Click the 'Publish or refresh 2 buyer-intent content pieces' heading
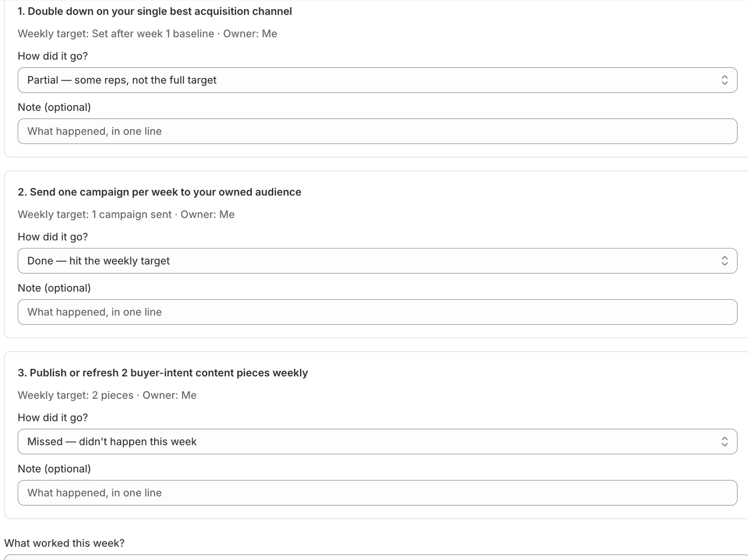Image resolution: width=748 pixels, height=560 pixels. tap(163, 373)
